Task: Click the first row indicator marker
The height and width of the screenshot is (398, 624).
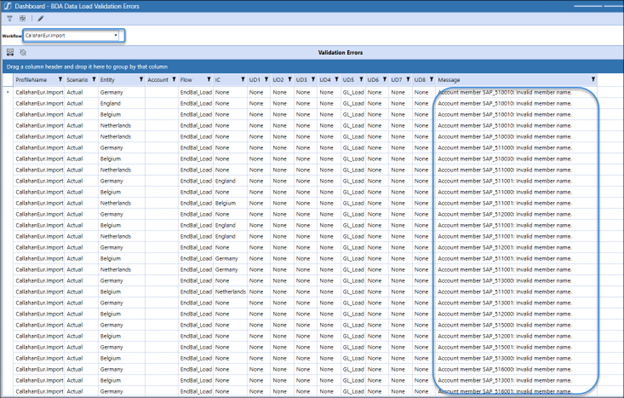Action: [x=8, y=92]
